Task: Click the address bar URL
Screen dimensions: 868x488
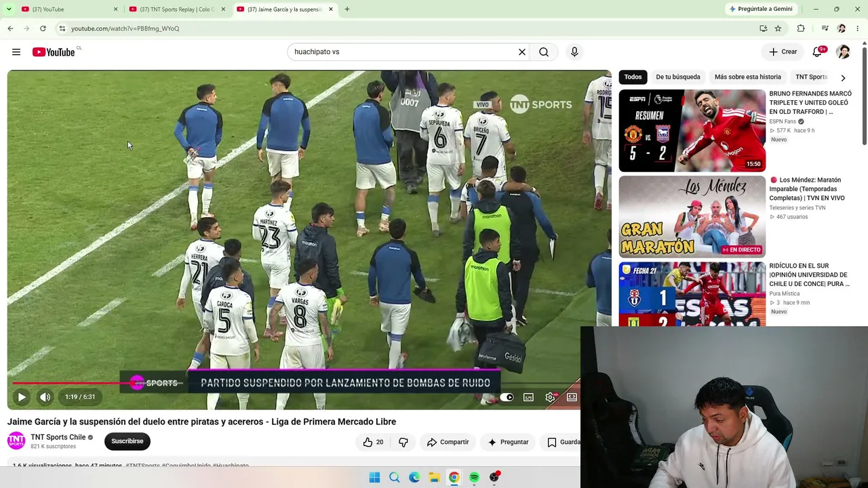Action: point(125,28)
